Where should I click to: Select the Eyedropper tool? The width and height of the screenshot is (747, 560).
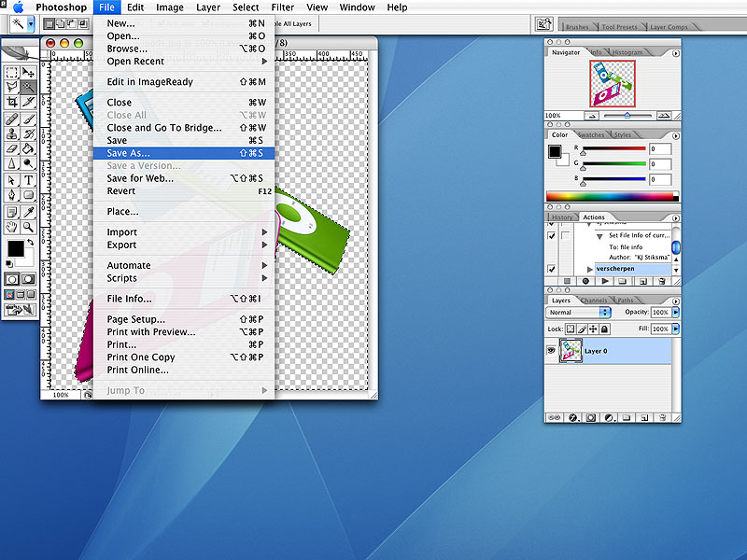(29, 211)
